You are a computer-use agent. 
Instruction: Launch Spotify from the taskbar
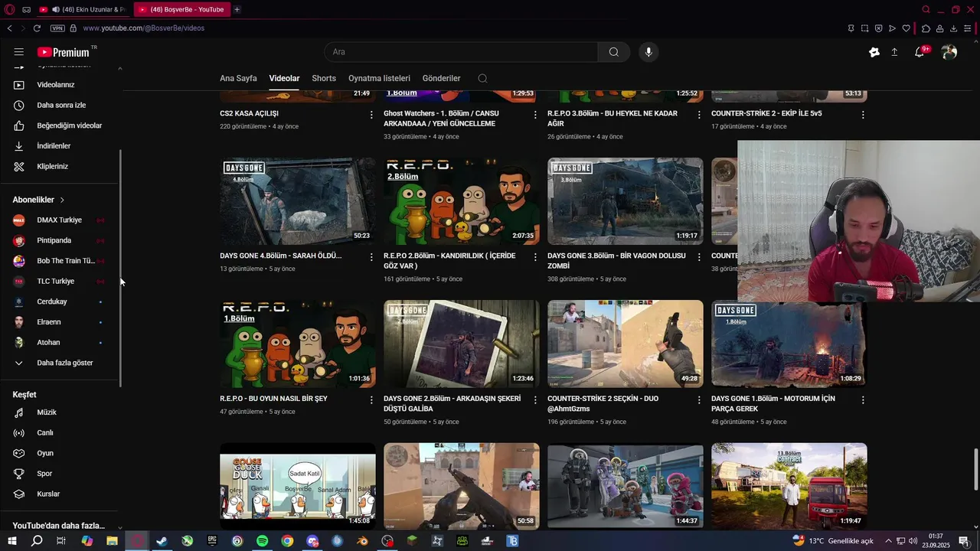point(262,541)
